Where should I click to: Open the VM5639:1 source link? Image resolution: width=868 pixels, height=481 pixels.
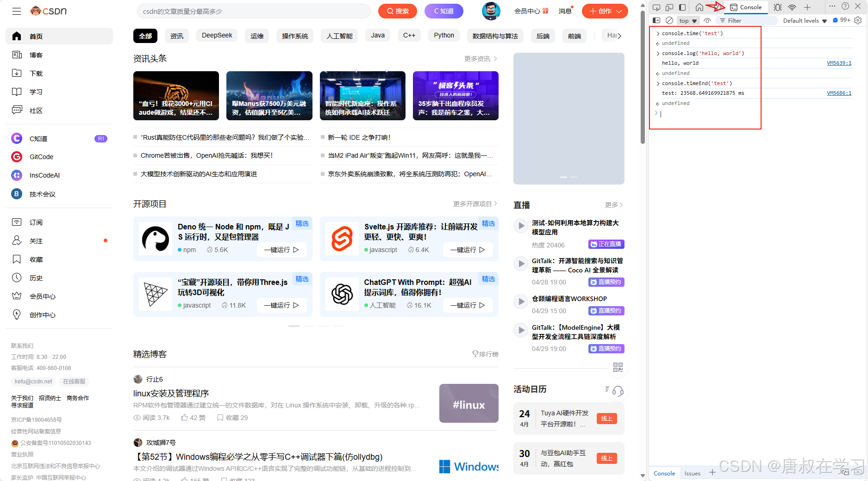pyautogui.click(x=839, y=63)
